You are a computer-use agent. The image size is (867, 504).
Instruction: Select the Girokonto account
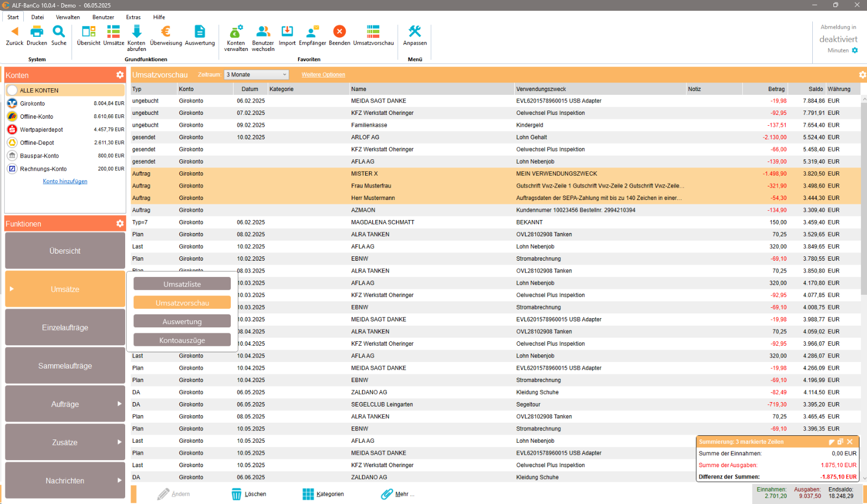tap(65, 104)
